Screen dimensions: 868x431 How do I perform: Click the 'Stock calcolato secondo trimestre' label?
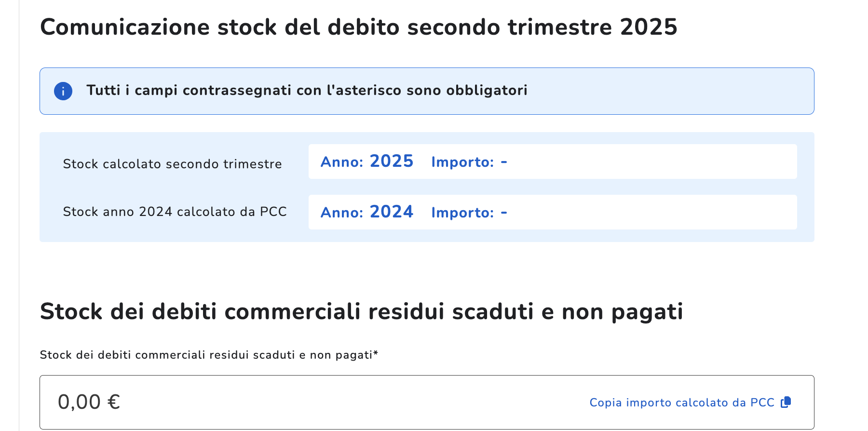click(x=172, y=164)
